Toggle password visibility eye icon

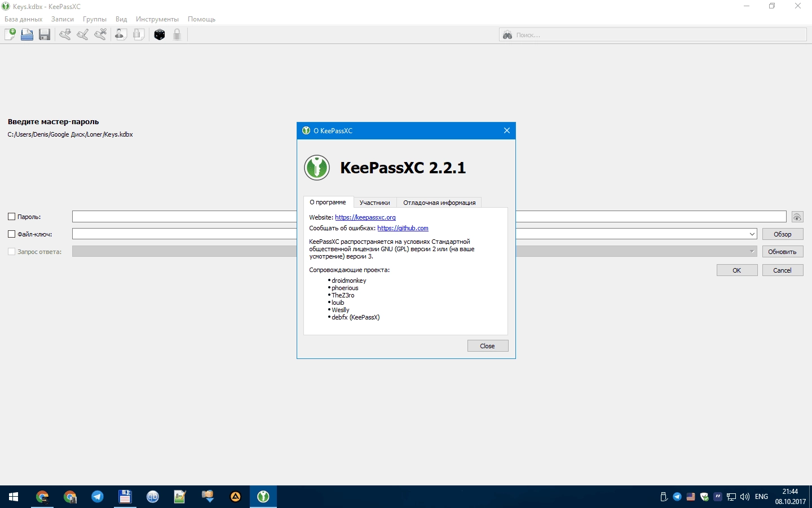(797, 217)
